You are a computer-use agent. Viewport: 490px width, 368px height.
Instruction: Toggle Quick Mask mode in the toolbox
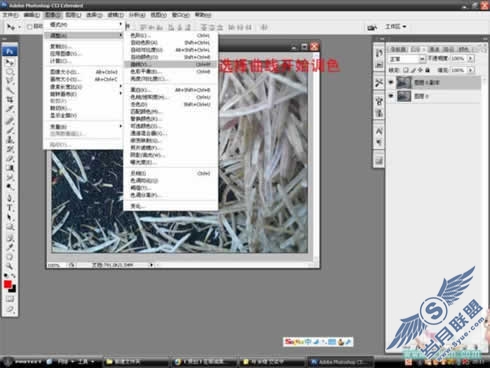pos(10,299)
